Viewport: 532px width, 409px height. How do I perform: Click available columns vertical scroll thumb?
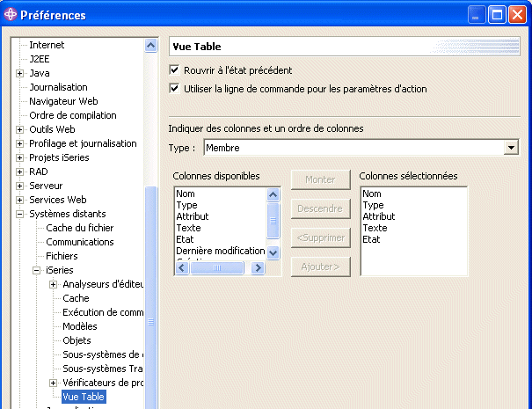273,221
